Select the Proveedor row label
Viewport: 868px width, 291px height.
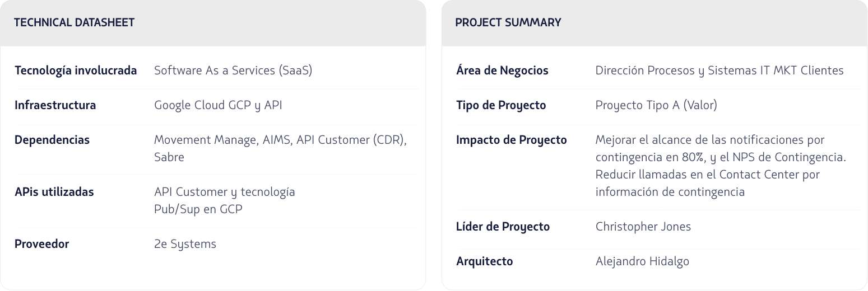(x=41, y=244)
